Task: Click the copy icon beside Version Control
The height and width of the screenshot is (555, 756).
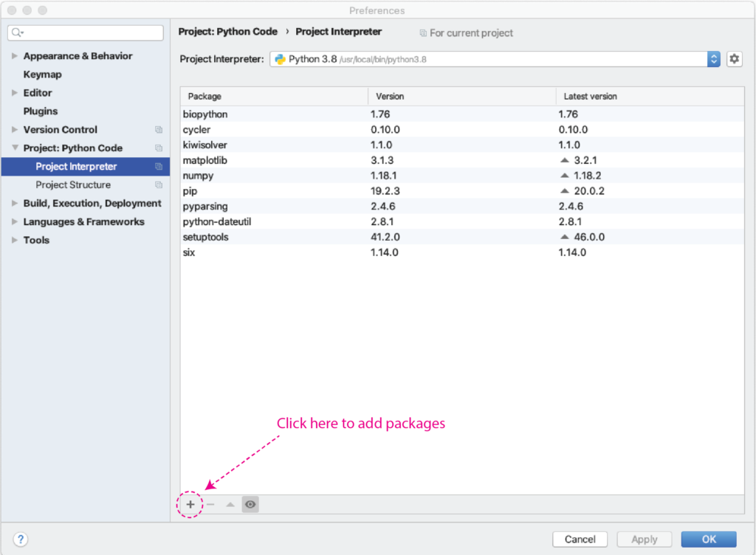Action: point(158,130)
